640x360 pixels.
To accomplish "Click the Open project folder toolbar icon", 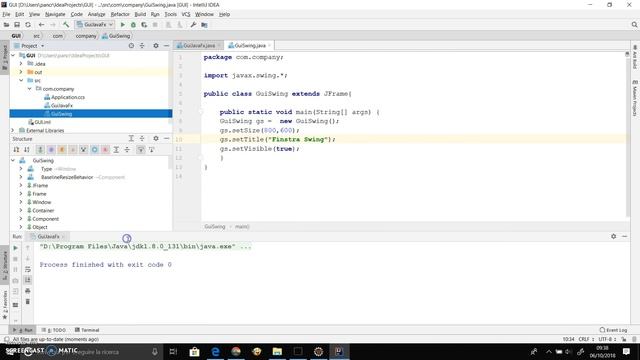I will (6, 25).
